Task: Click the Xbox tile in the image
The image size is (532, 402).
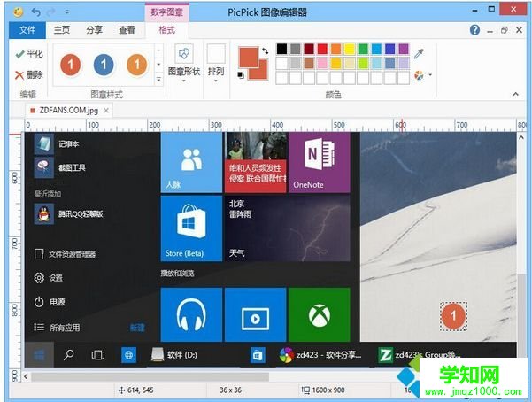Action: click(319, 314)
